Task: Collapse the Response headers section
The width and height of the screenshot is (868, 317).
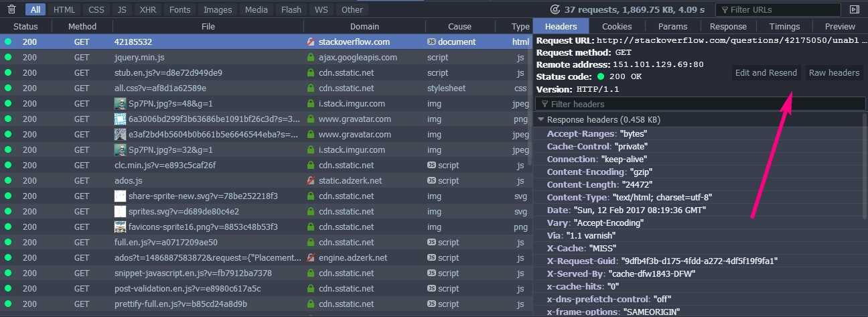Action: (x=541, y=119)
